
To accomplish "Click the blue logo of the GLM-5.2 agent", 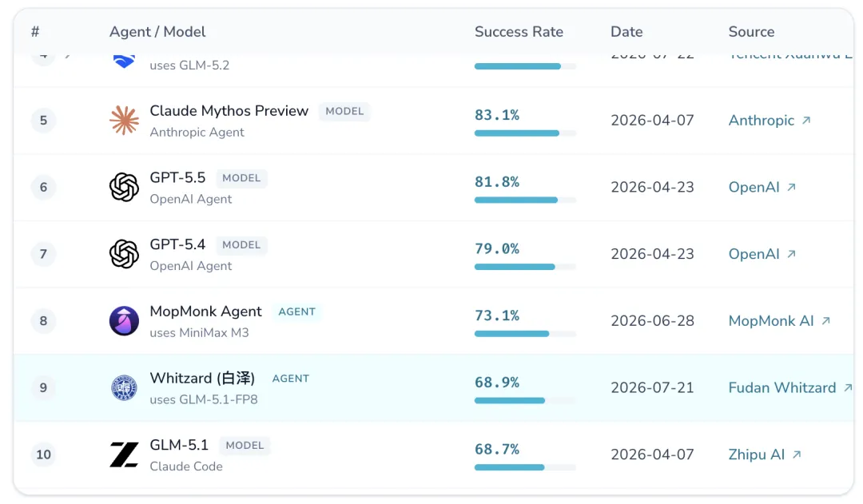I will point(124,61).
